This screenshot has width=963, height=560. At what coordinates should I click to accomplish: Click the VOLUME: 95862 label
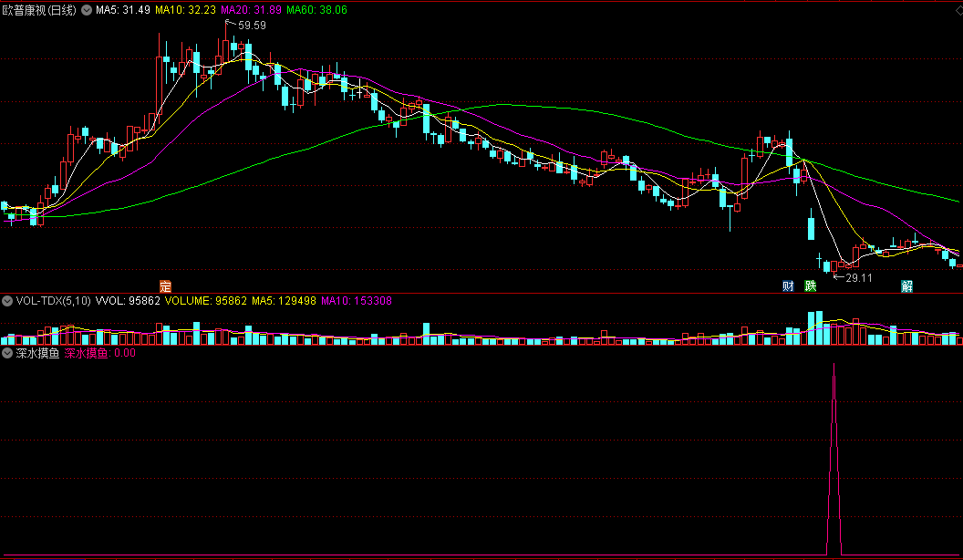[x=206, y=301]
